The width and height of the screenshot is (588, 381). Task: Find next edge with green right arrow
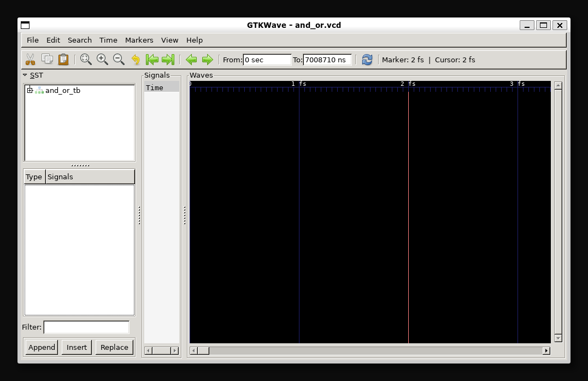207,59
